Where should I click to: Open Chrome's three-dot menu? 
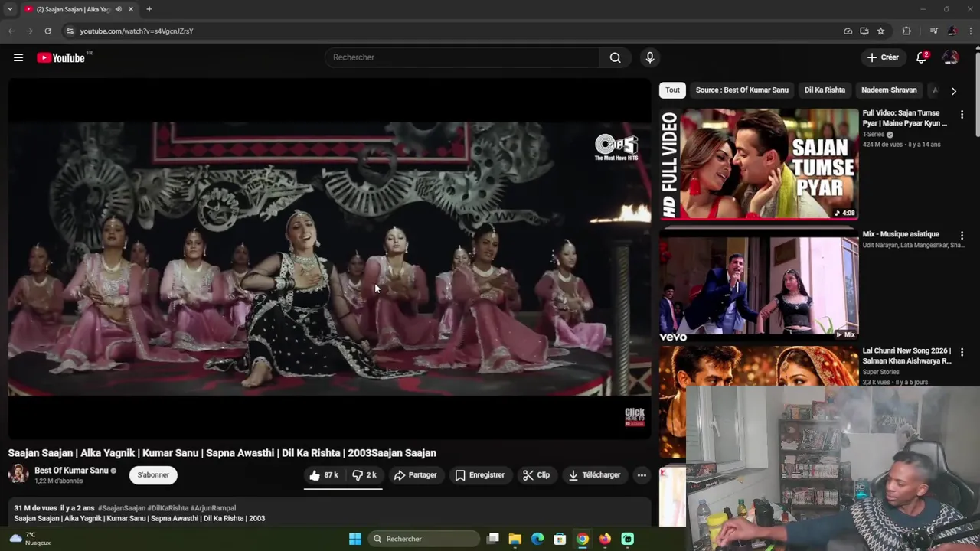pyautogui.click(x=970, y=31)
